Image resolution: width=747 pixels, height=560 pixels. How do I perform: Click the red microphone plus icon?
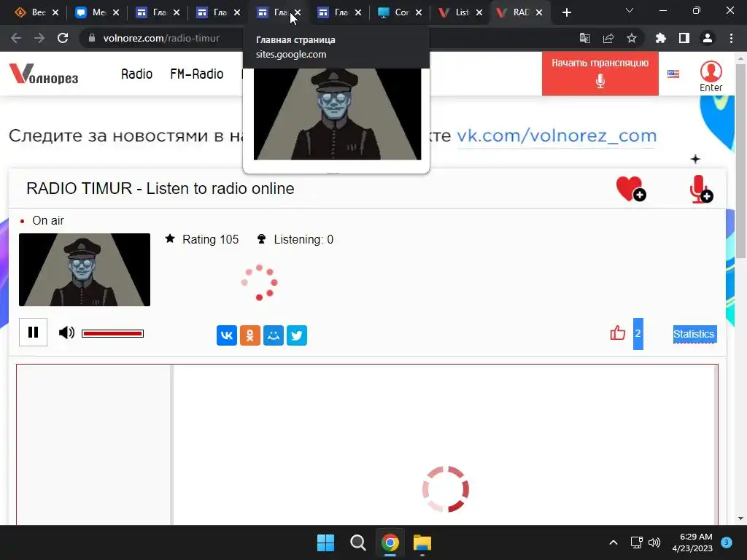pyautogui.click(x=701, y=189)
